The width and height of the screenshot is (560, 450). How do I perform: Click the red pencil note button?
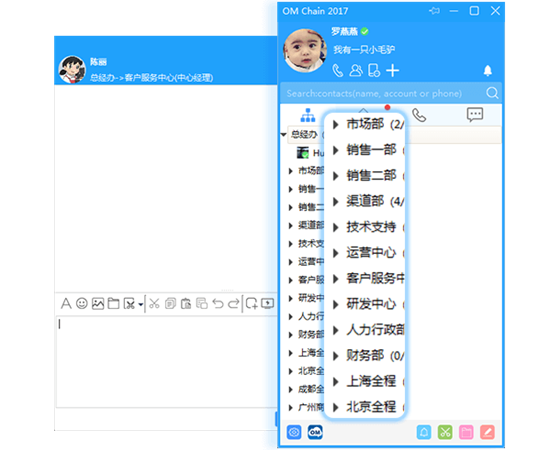tap(488, 432)
